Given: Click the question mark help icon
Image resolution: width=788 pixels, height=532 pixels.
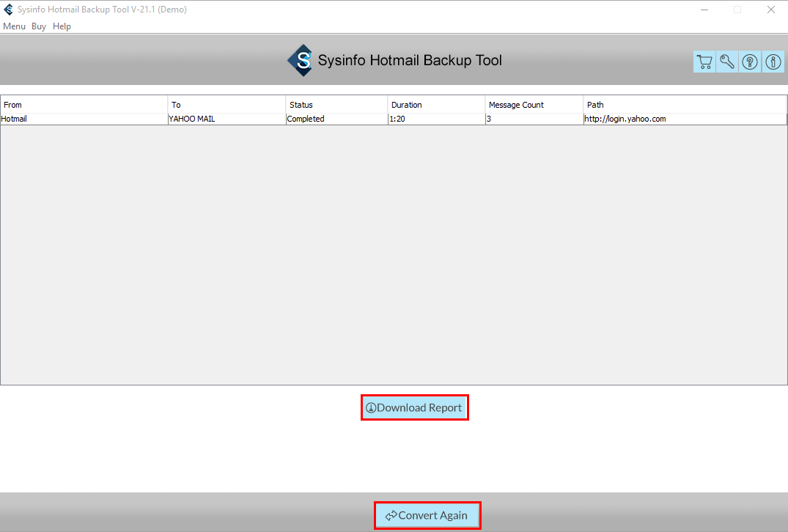Looking at the screenshot, I should click(750, 62).
